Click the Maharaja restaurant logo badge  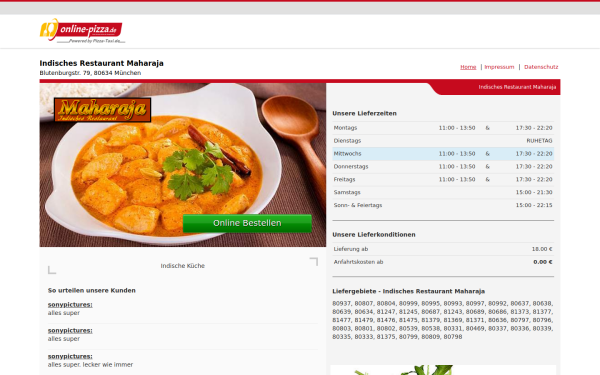(x=103, y=110)
